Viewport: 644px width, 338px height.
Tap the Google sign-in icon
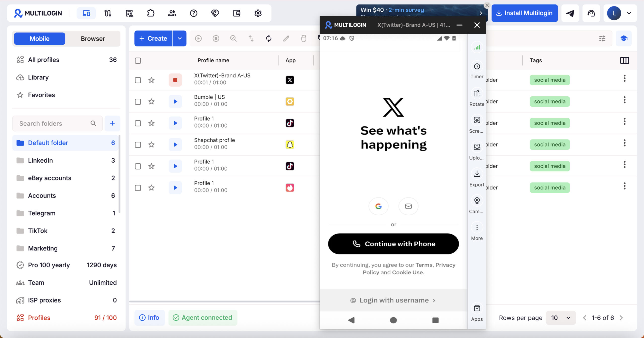point(378,206)
